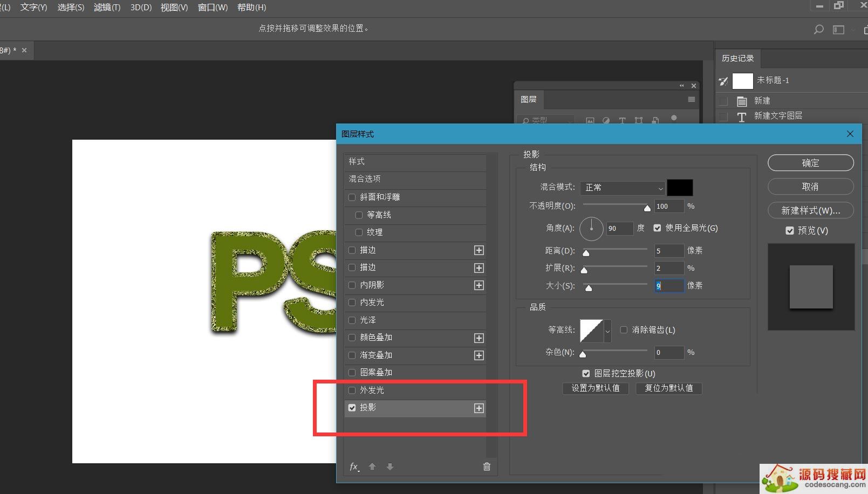Click plus icon on the second 描边 row
This screenshot has height=494, width=868.
(479, 268)
